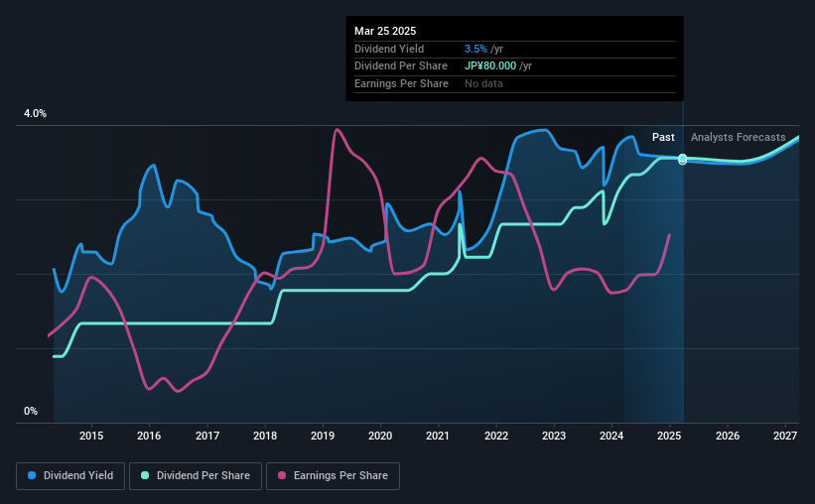This screenshot has width=815, height=504.
Task: Click the 2018 x-axis label
Action: click(x=265, y=436)
